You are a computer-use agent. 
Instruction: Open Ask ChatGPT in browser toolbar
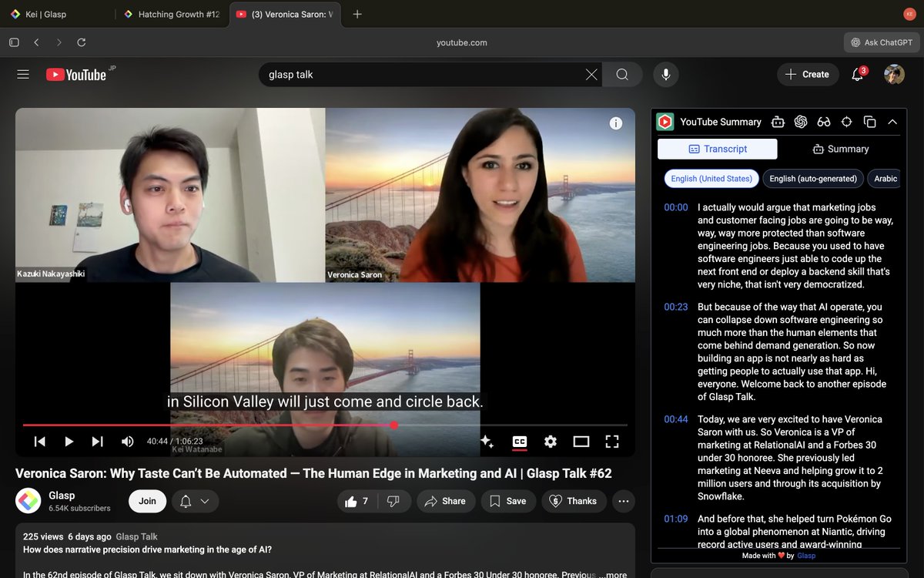[881, 42]
